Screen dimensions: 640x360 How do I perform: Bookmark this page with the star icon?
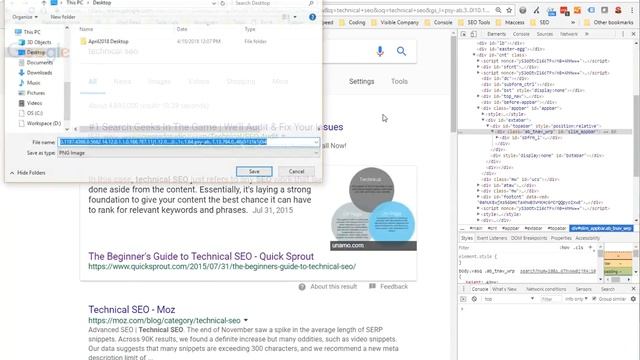pyautogui.click(x=509, y=10)
